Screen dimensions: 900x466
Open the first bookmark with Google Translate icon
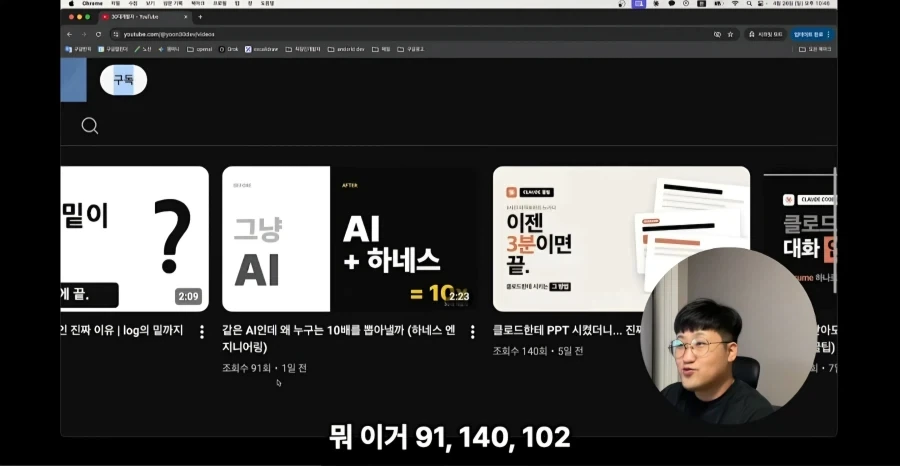[x=78, y=49]
